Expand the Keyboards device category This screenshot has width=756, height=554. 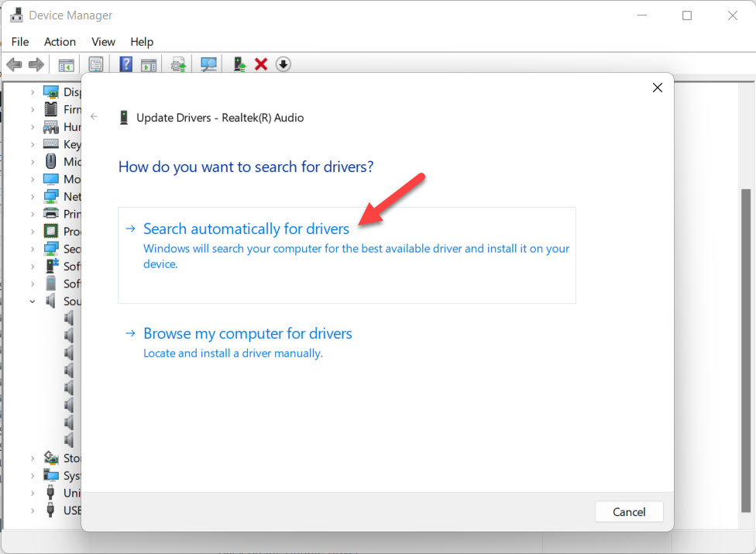click(33, 144)
